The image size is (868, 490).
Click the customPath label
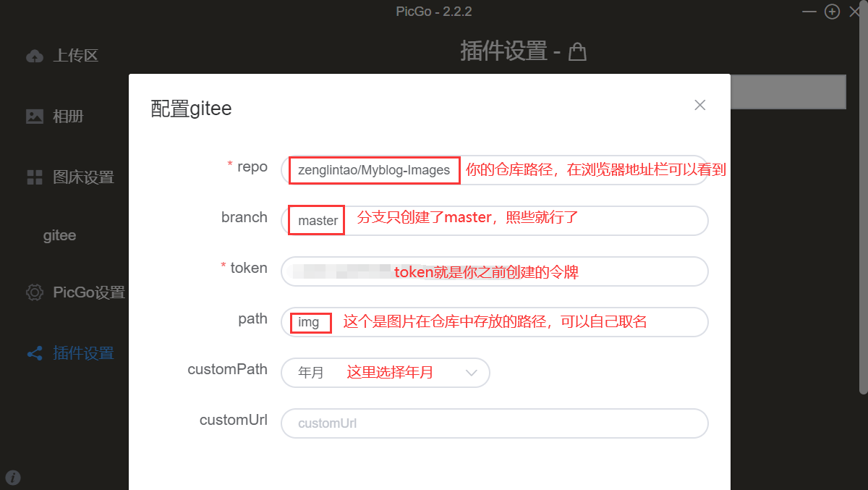point(227,369)
